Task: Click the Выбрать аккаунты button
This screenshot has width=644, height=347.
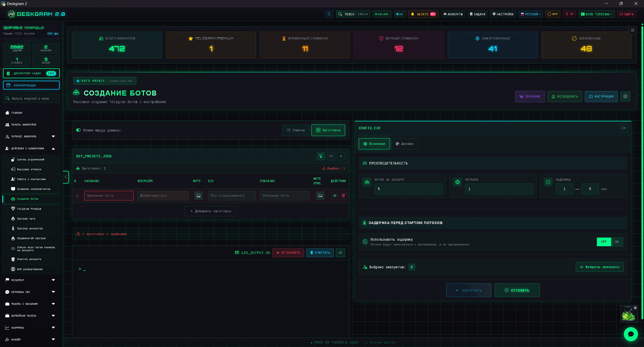Action: point(600,267)
